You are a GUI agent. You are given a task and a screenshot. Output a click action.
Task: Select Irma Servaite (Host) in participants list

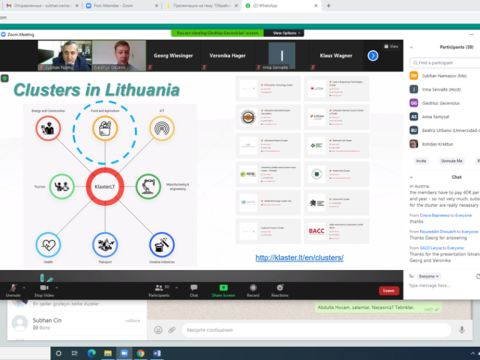pos(445,90)
